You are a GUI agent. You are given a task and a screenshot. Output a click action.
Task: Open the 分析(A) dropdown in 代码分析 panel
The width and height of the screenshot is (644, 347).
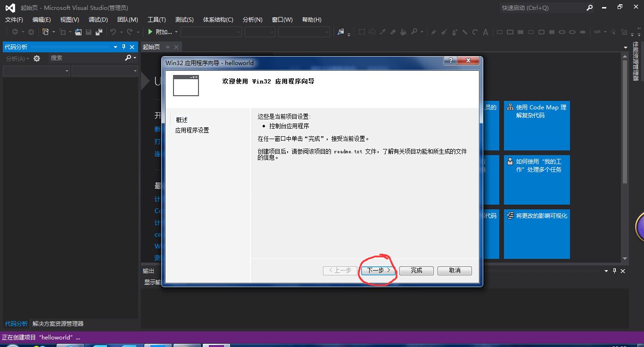(17, 58)
